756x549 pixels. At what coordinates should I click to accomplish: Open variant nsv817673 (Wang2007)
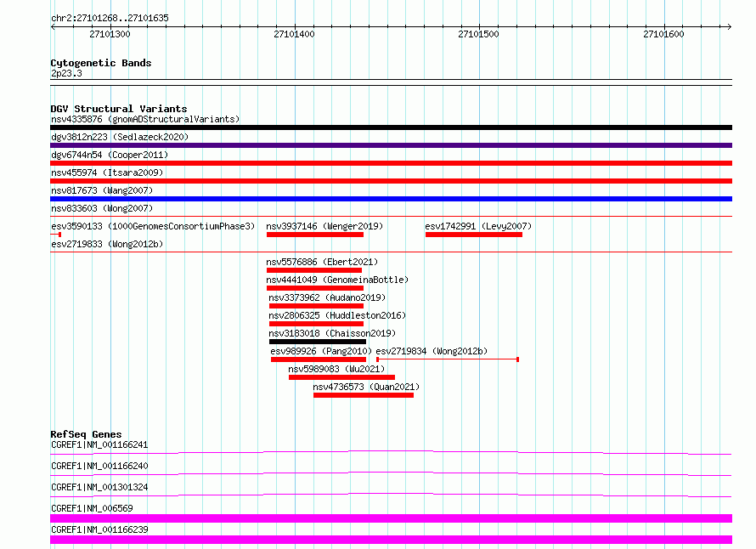(102, 190)
